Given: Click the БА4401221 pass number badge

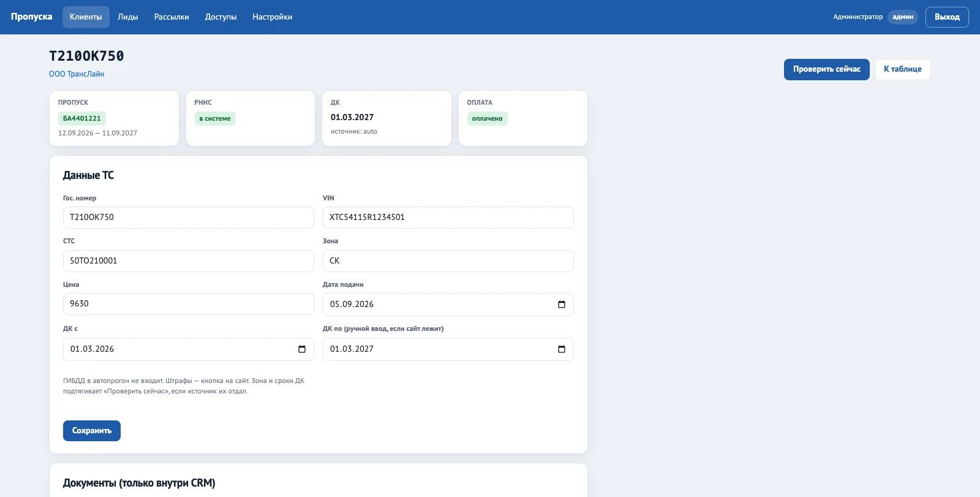Looking at the screenshot, I should tap(82, 118).
